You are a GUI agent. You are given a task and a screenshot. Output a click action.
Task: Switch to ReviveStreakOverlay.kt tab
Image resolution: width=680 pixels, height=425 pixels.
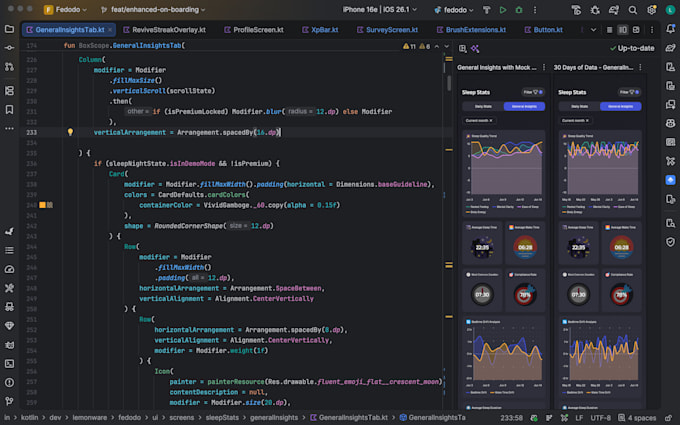click(164, 29)
